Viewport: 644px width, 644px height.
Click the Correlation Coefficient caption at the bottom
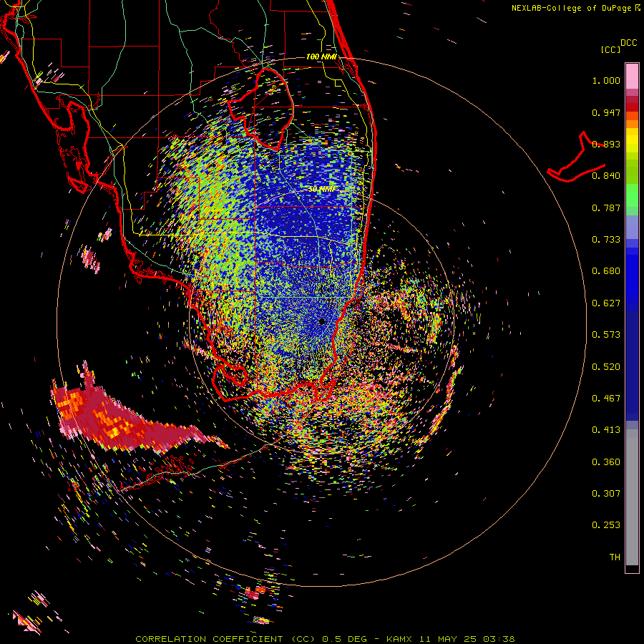[325, 639]
